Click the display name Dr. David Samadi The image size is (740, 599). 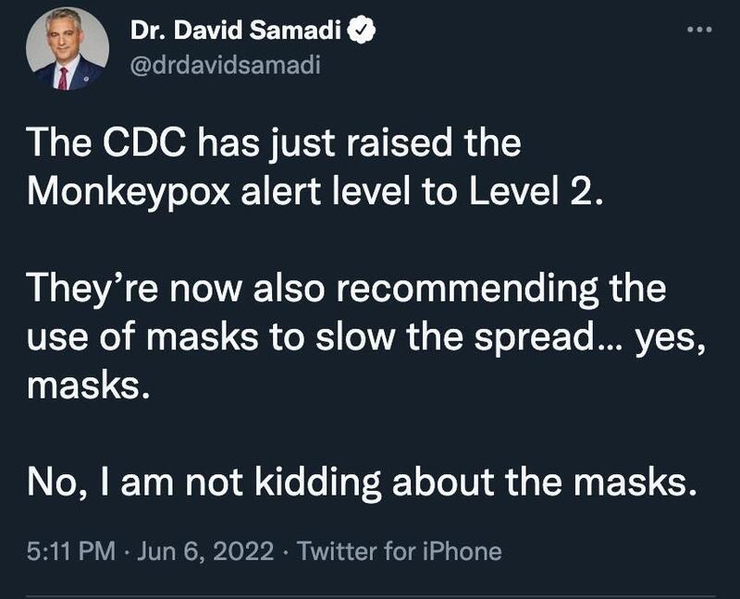pyautogui.click(x=235, y=31)
